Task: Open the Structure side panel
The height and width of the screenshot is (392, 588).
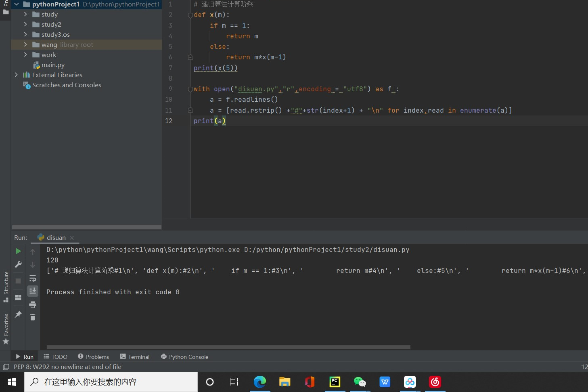Action: pyautogui.click(x=6, y=286)
